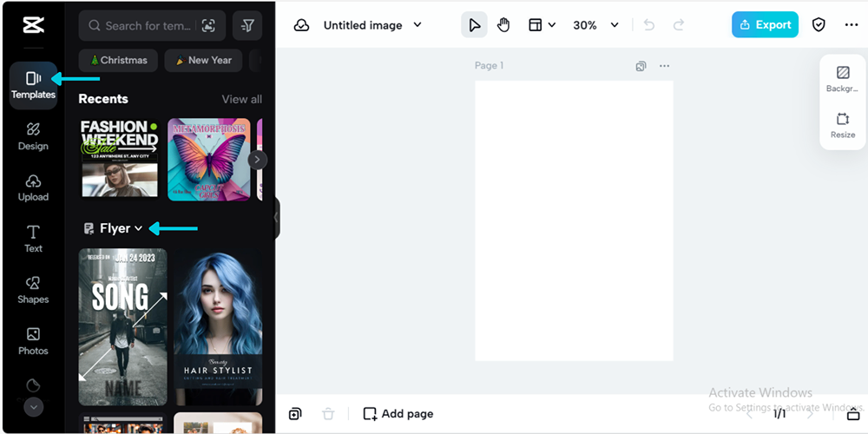Open the Background panel

coord(842,79)
